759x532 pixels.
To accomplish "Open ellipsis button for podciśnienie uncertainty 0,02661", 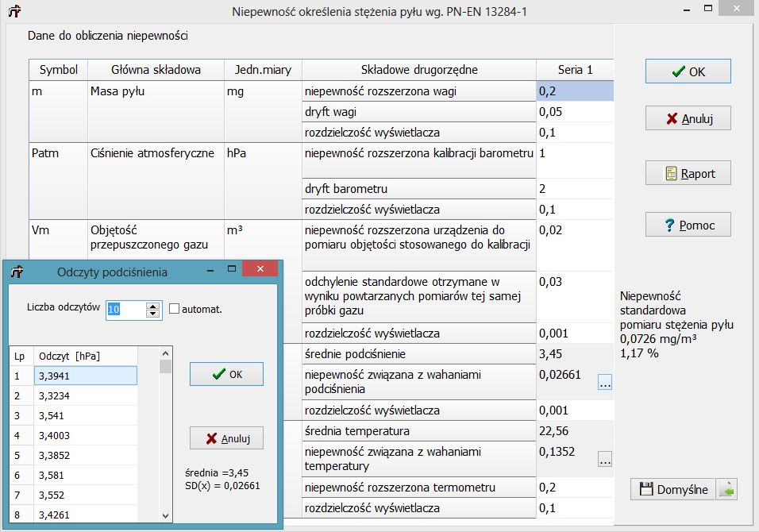I will [605, 382].
